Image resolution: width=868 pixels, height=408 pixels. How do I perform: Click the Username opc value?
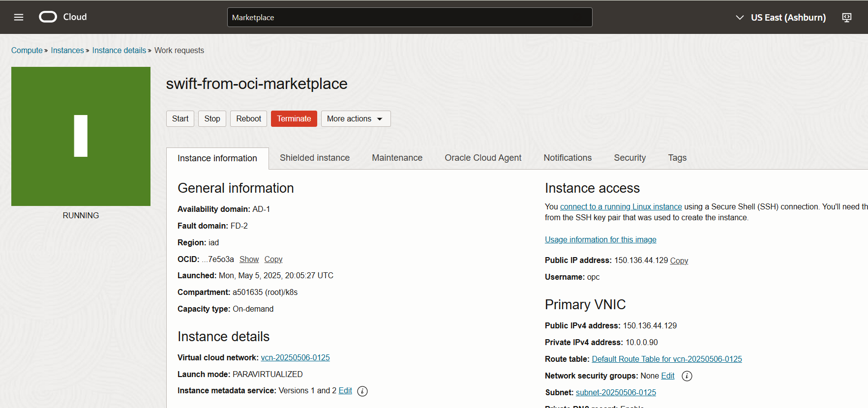(593, 277)
